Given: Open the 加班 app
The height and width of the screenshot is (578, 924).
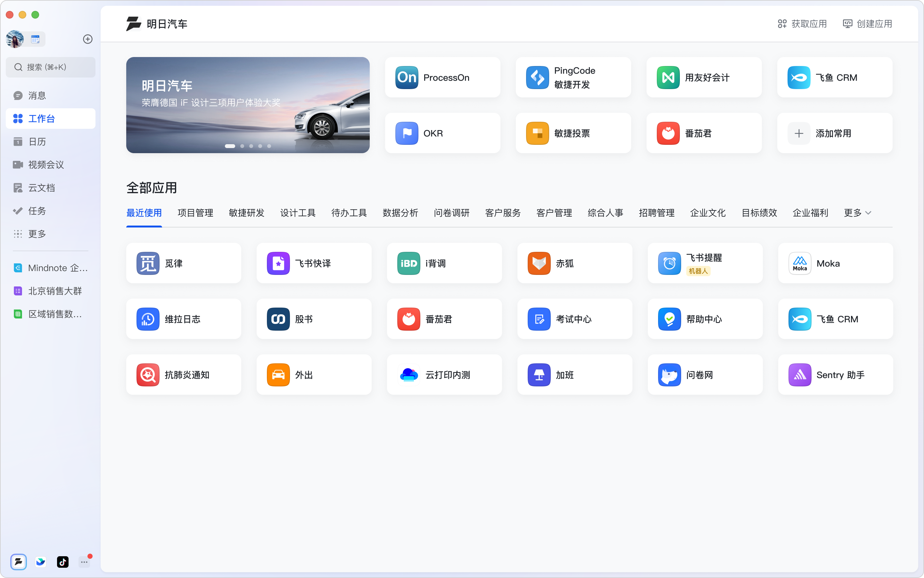Looking at the screenshot, I should point(574,375).
